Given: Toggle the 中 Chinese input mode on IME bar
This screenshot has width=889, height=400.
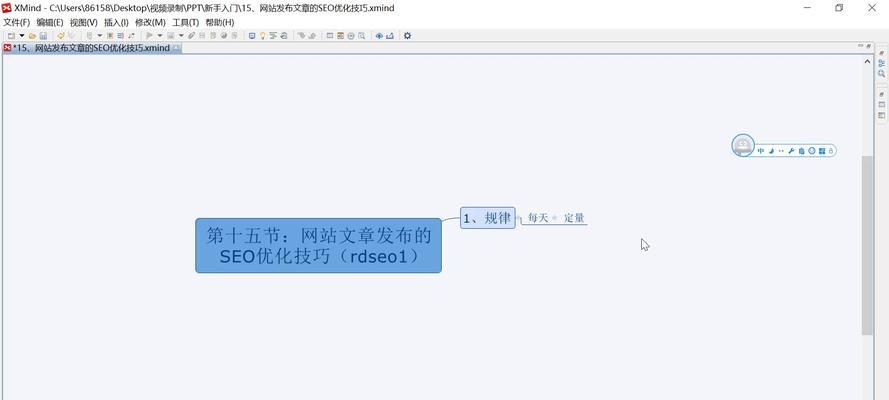Looking at the screenshot, I should (x=761, y=151).
